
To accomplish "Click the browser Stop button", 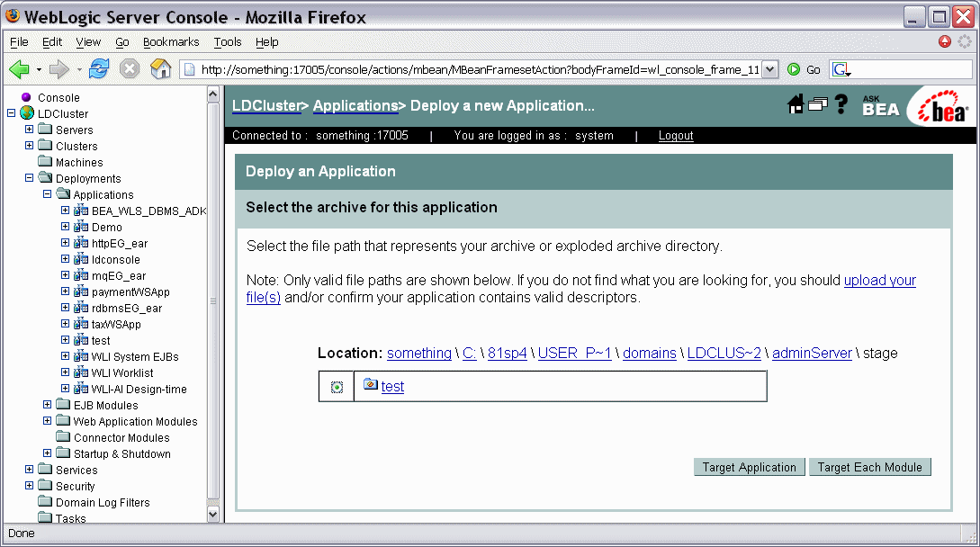I will coord(130,69).
